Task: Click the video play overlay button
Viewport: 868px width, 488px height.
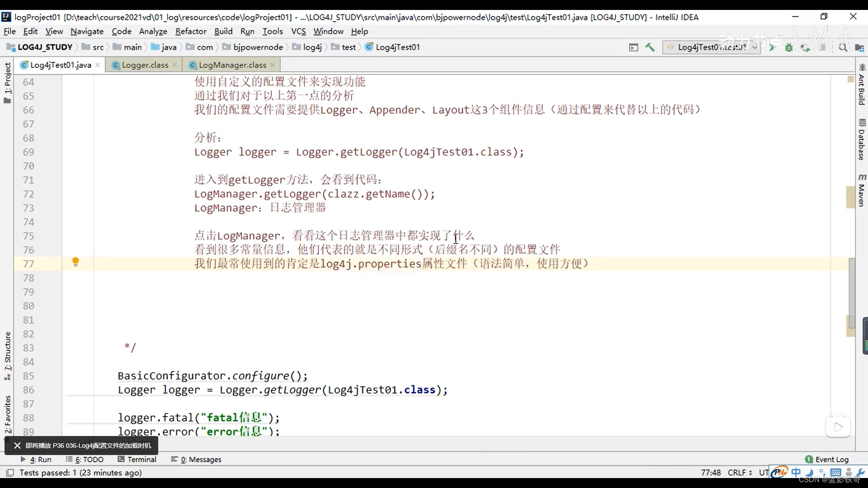Action: click(838, 427)
